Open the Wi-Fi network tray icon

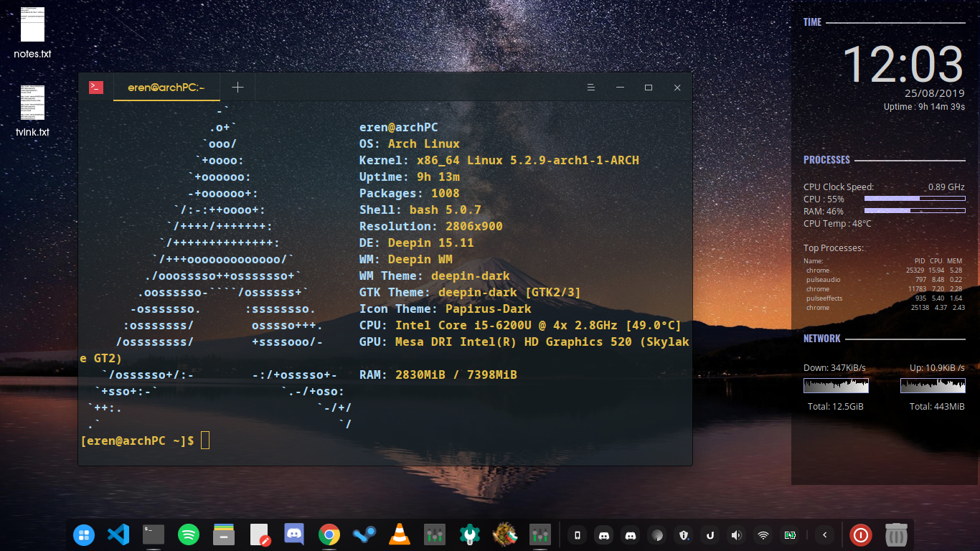tap(763, 534)
